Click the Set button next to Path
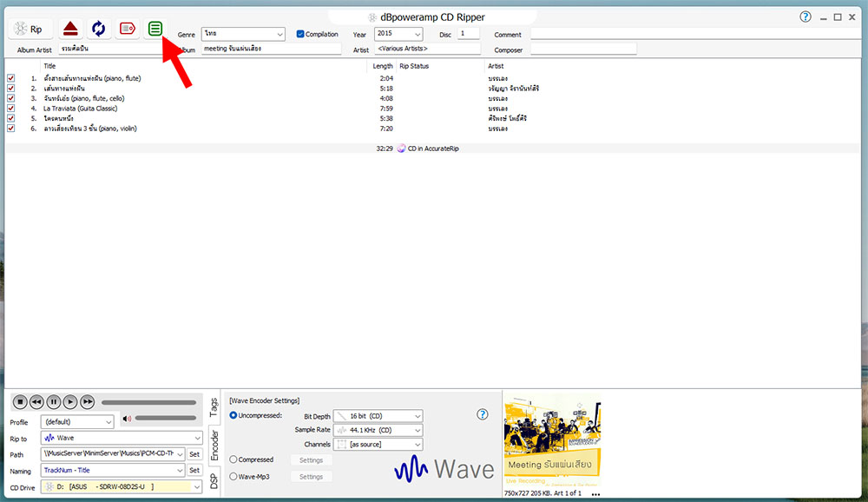Screen dimensions: 868x502 [x=194, y=454]
